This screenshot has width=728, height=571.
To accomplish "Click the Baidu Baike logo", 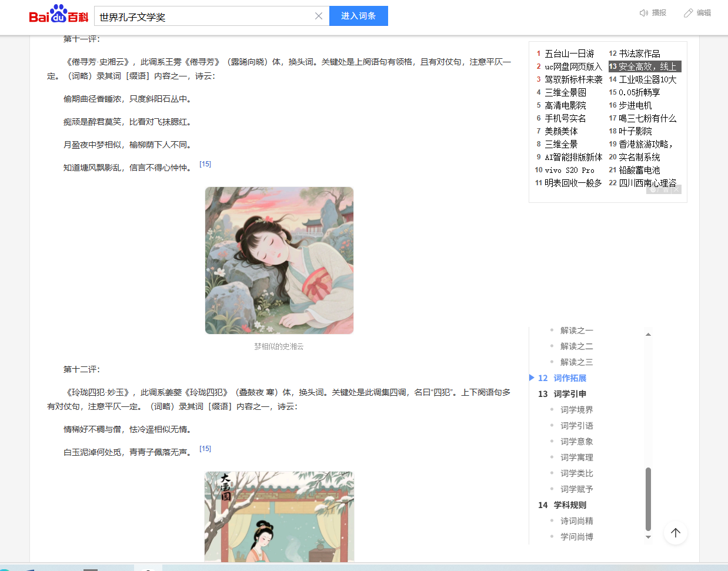I will tap(58, 15).
